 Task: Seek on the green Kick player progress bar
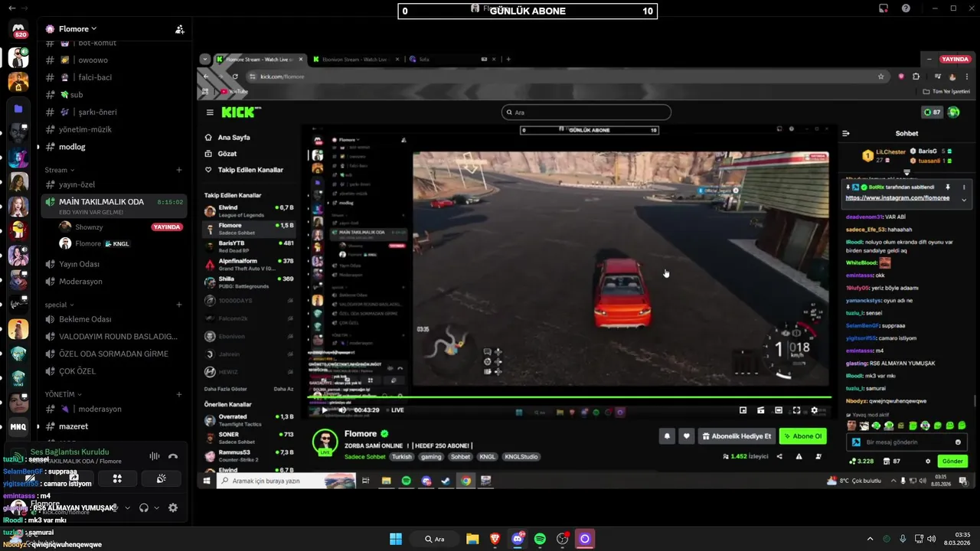569,398
